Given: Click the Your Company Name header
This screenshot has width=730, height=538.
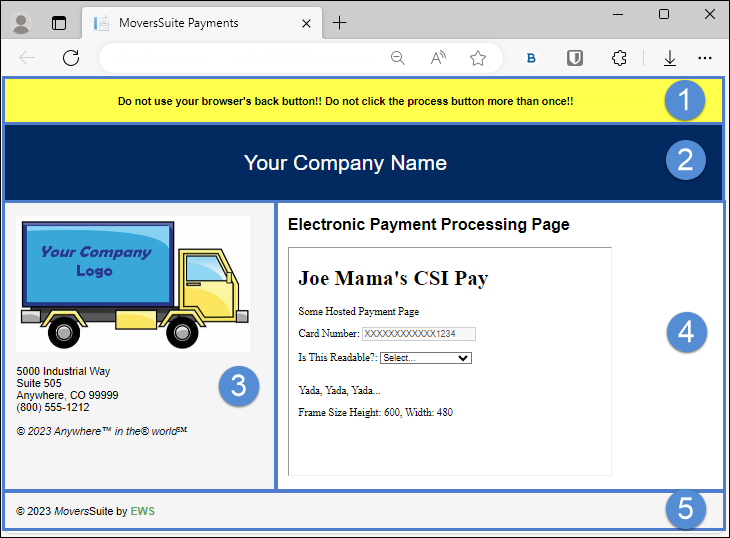Looking at the screenshot, I should [x=345, y=163].
